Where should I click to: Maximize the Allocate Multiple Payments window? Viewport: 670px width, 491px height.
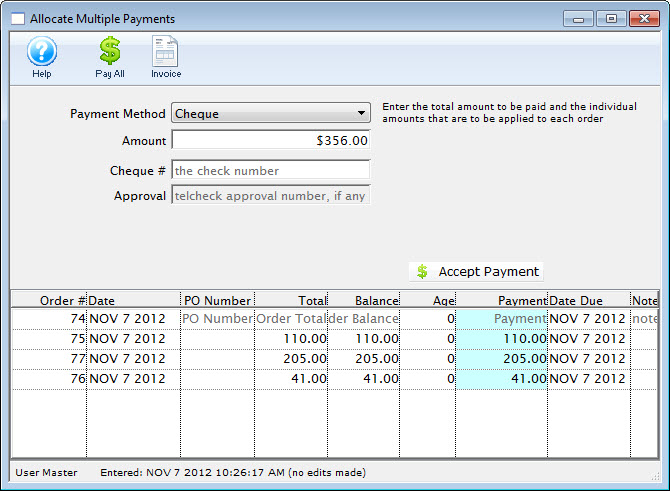611,19
